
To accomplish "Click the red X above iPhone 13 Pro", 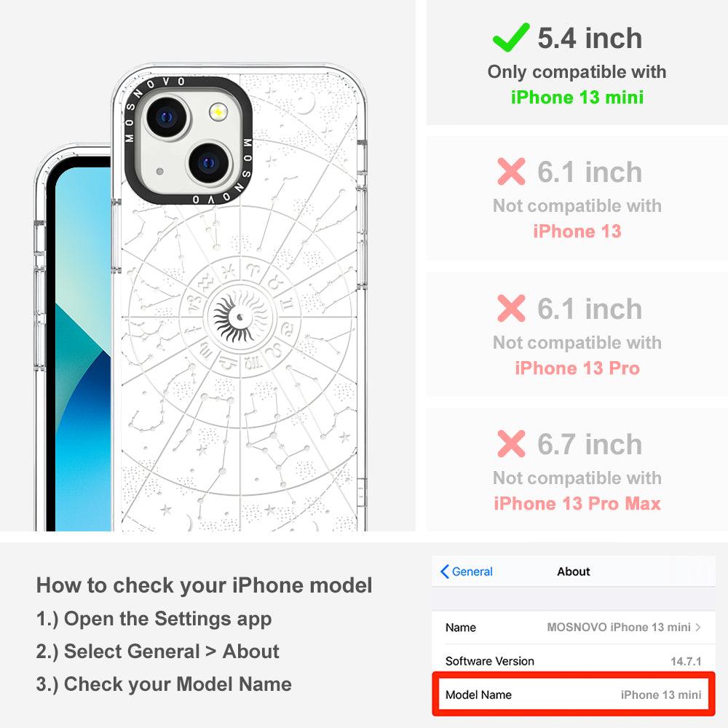I will point(511,308).
